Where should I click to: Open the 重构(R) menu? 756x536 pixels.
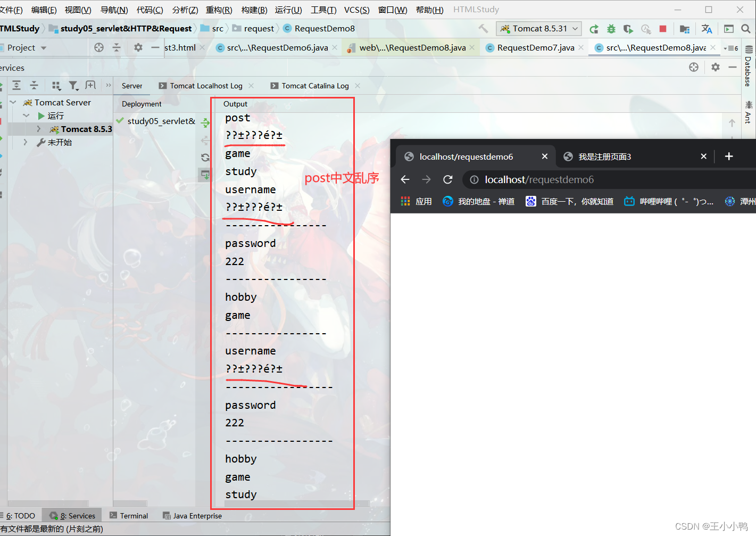point(219,10)
